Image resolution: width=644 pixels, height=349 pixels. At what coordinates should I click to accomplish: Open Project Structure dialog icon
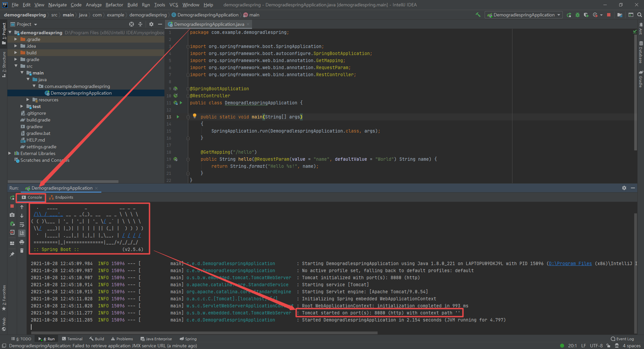pos(620,15)
